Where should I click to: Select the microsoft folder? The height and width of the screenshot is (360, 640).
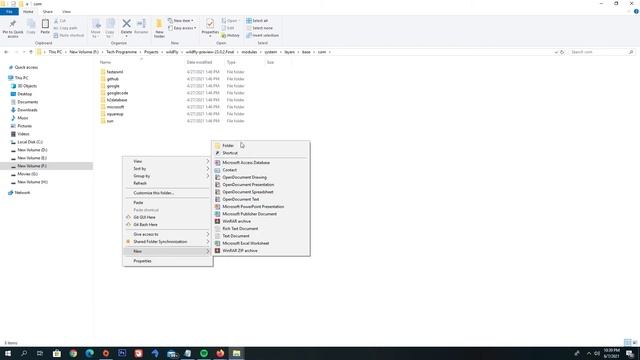click(x=115, y=107)
